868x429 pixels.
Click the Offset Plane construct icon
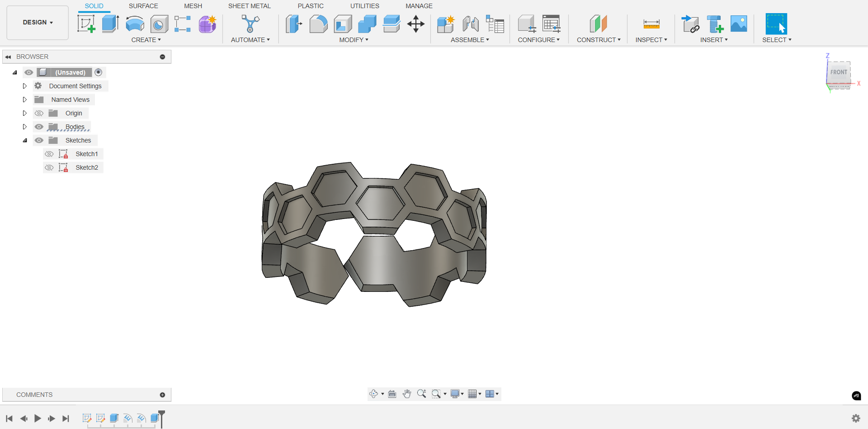(x=598, y=24)
